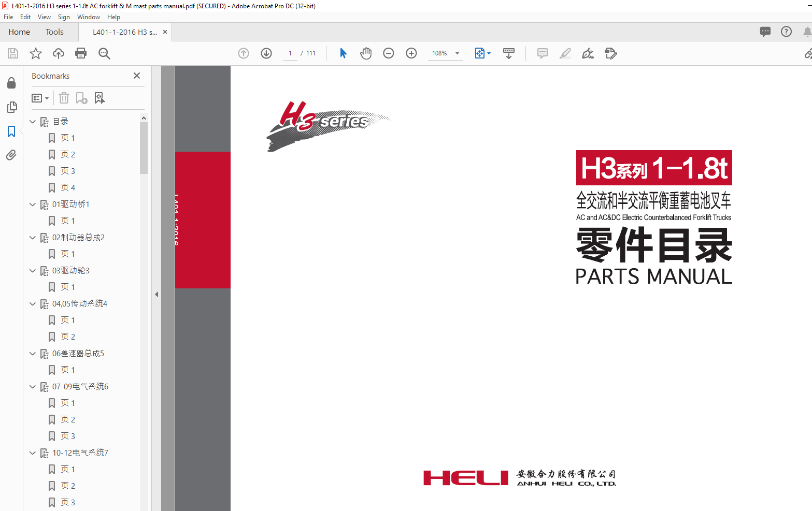Print the document

point(81,53)
